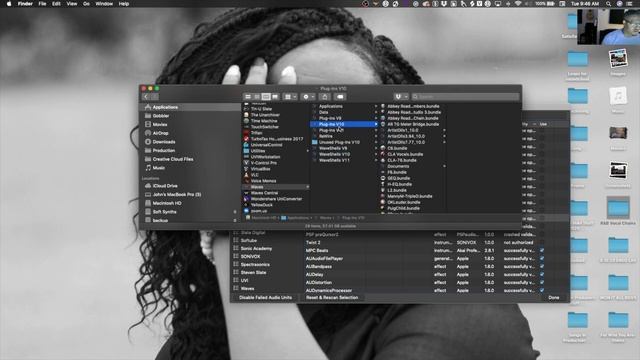
Task: Select the VirtualBox application
Action: [x=260, y=169]
